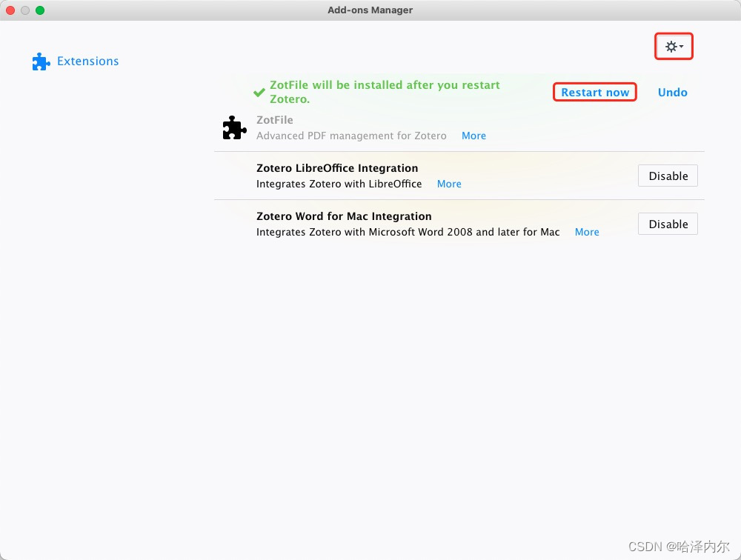Disable Zotero LibreOffice Integration
Viewport: 741px width, 560px height.
668,176
